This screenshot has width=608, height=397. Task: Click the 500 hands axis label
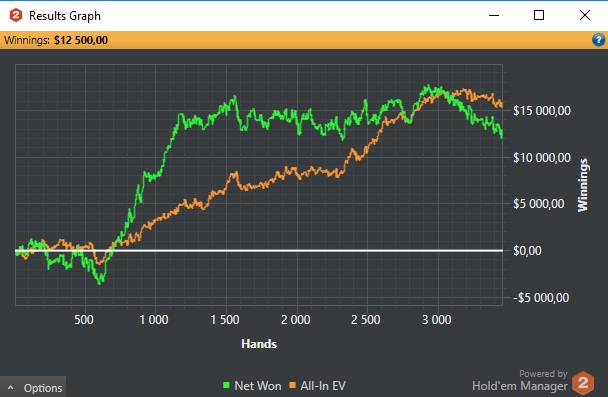[84, 319]
